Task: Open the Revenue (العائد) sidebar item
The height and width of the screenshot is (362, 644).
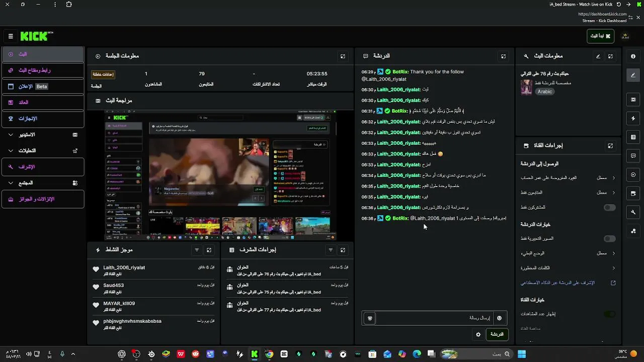Action: point(43,103)
